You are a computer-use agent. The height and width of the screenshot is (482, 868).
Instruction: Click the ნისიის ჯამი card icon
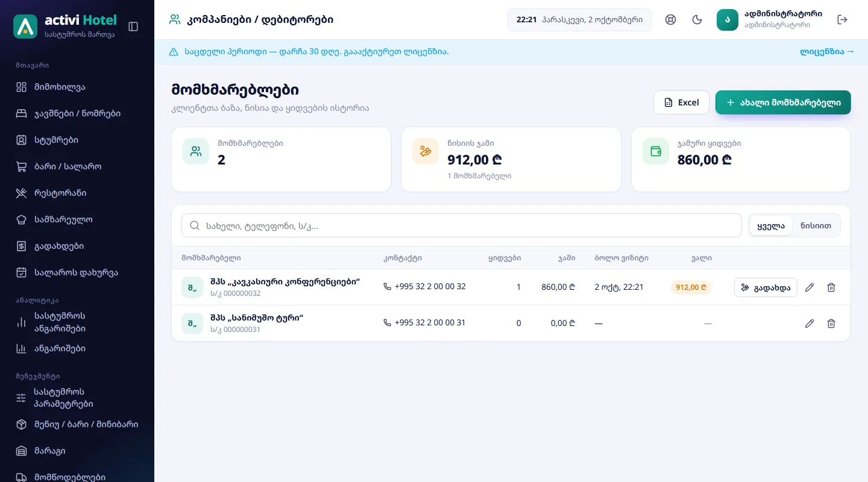click(x=426, y=151)
